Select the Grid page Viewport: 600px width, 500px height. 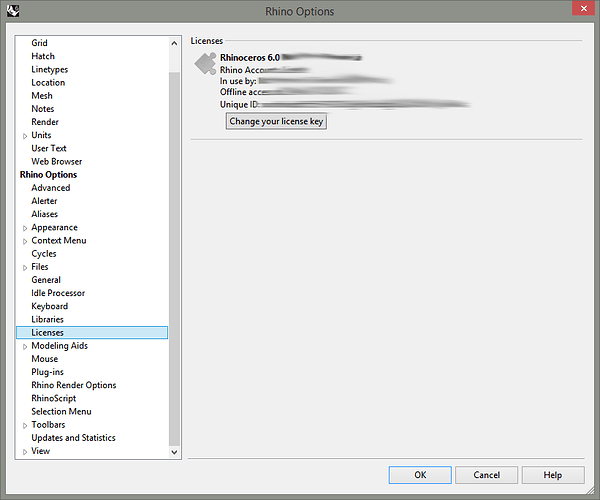tap(39, 43)
